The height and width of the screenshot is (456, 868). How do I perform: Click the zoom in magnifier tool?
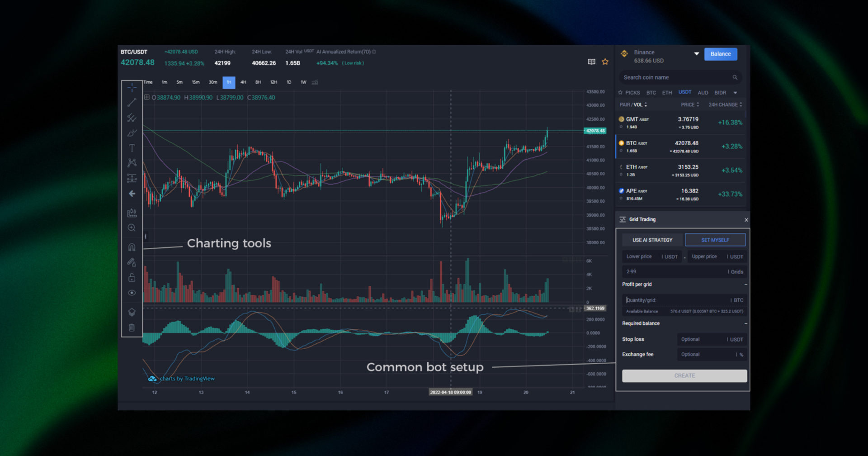[132, 228]
